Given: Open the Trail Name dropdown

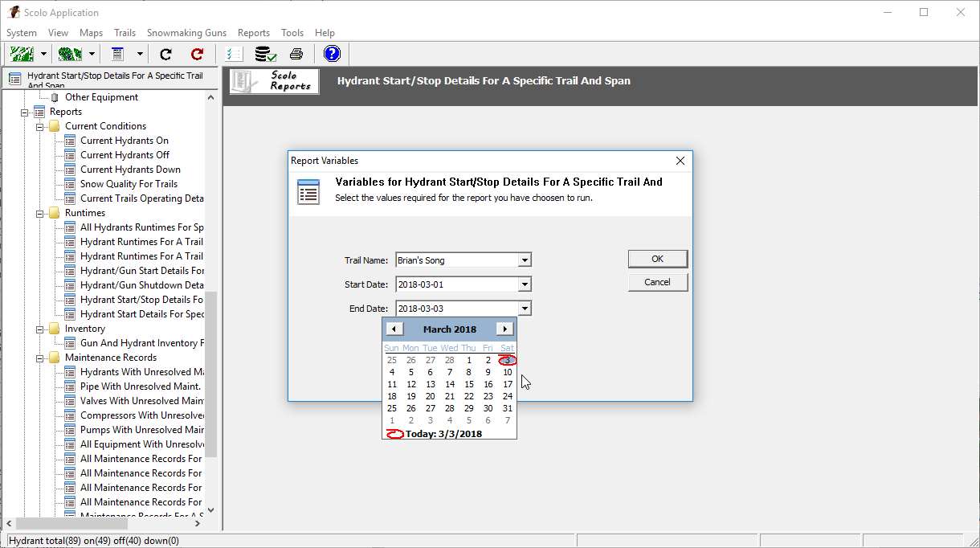Looking at the screenshot, I should click(x=524, y=260).
